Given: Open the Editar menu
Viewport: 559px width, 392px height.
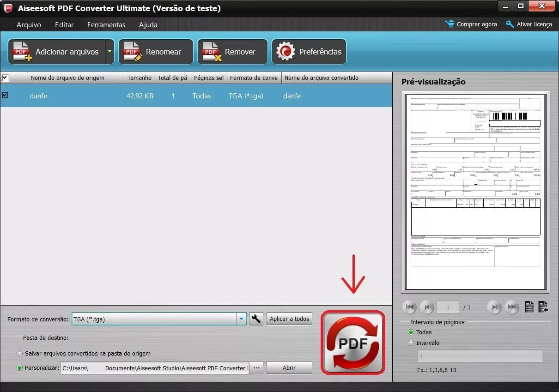Looking at the screenshot, I should [64, 24].
